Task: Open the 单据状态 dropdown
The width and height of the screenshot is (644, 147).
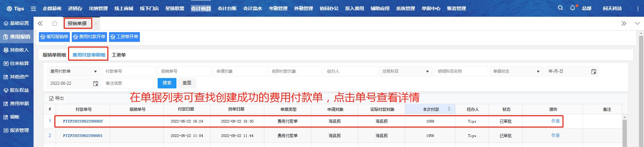Action: tap(517, 71)
